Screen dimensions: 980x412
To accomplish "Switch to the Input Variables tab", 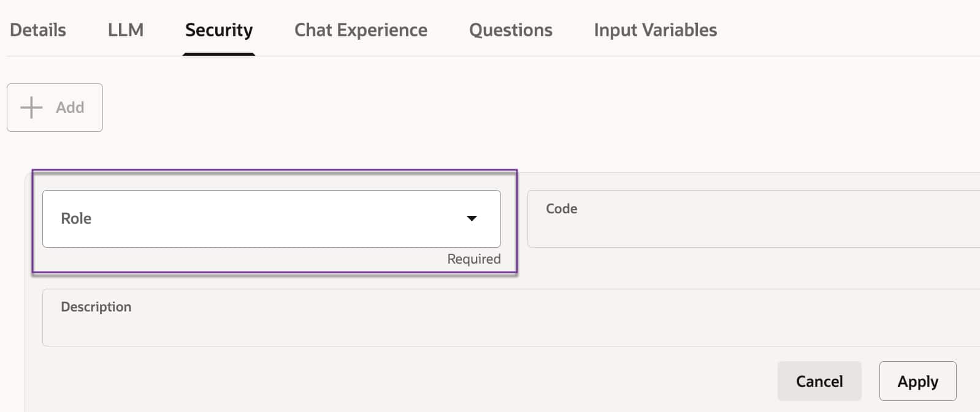I will click(x=655, y=30).
